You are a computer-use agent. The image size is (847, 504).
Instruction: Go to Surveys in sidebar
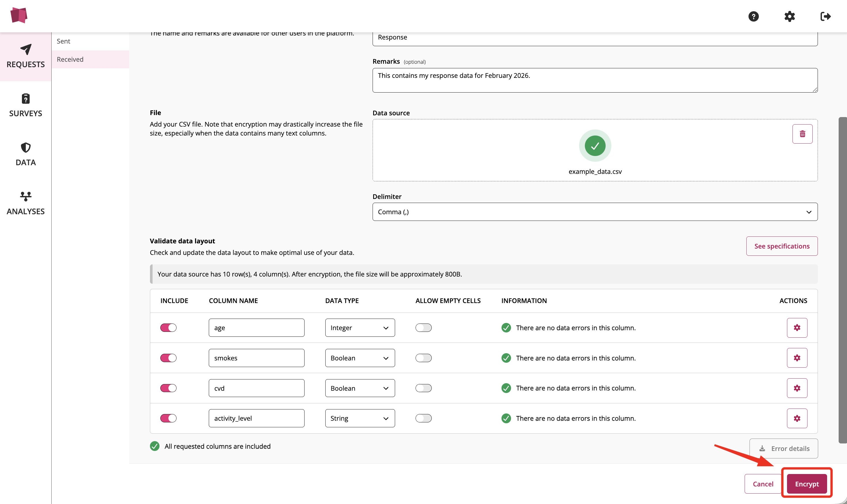[x=25, y=105]
